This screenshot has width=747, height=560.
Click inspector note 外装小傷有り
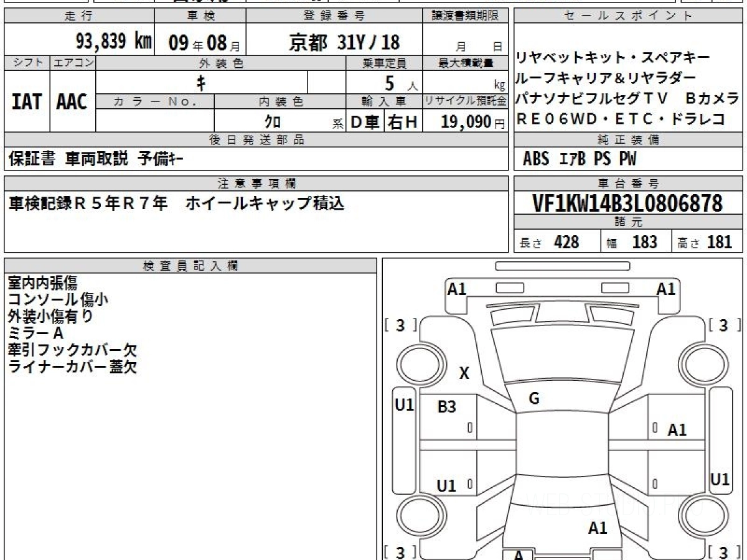[51, 317]
